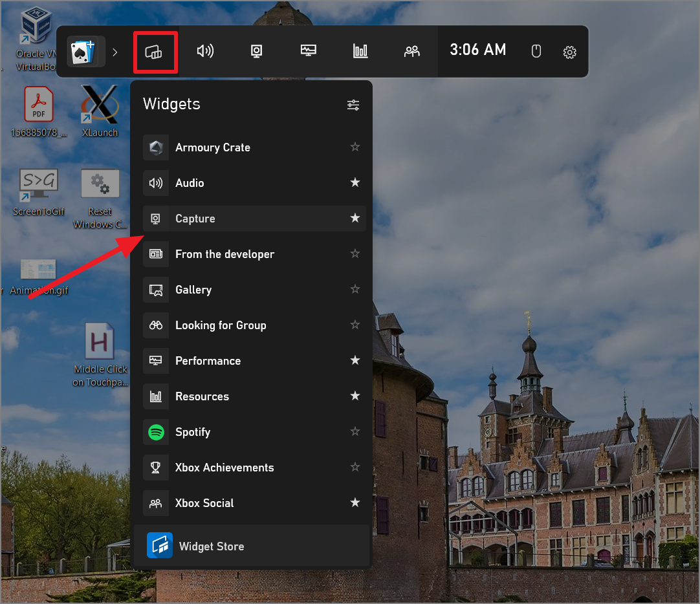The image size is (700, 604).
Task: Click the Armoury Crate widget icon
Action: coord(155,147)
